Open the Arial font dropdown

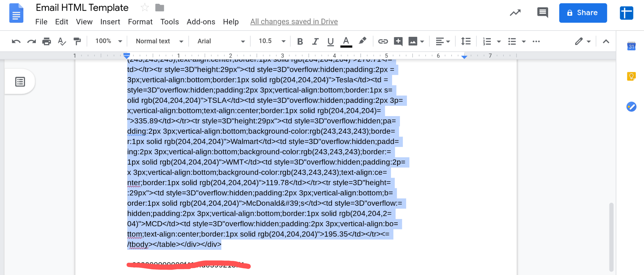[221, 41]
